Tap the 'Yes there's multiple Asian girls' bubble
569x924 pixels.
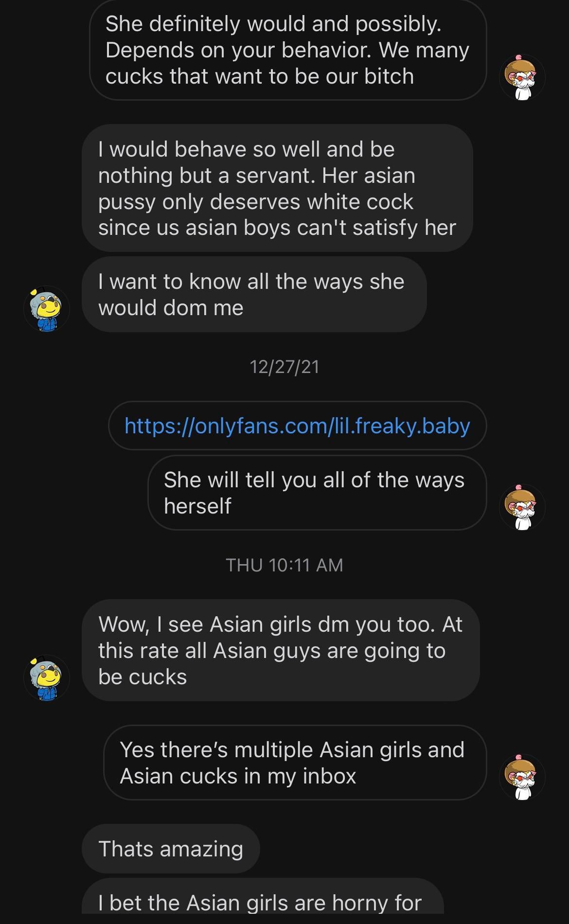click(x=295, y=763)
